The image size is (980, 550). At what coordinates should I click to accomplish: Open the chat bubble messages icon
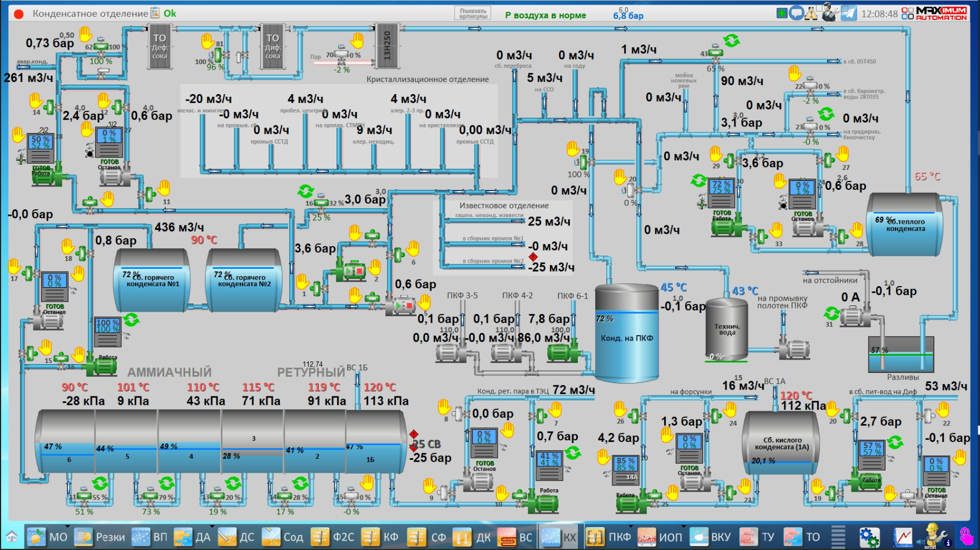[796, 13]
